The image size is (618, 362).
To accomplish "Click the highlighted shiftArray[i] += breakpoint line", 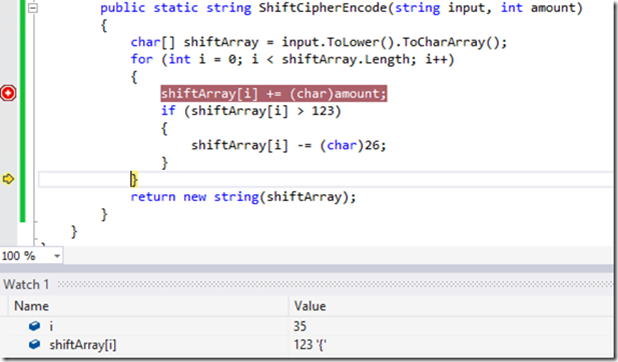I will [274, 94].
